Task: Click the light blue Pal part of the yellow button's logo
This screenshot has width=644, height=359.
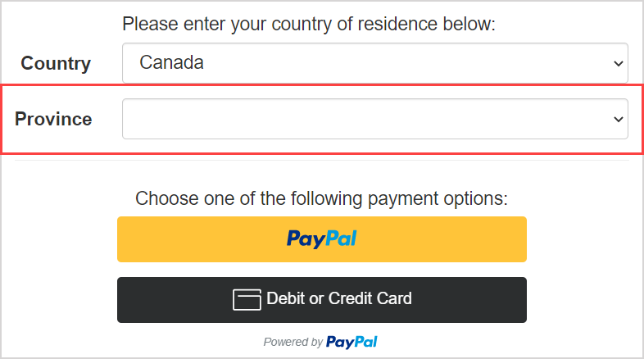Action: [340, 239]
